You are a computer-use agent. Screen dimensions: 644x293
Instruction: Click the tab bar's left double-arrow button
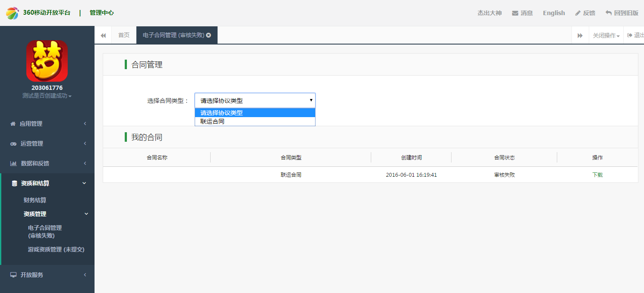tap(103, 35)
